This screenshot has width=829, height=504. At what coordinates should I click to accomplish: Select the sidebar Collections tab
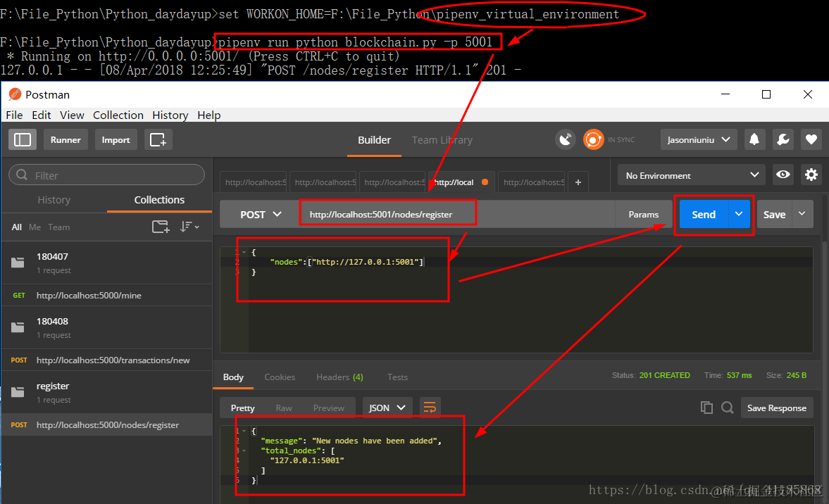point(159,200)
